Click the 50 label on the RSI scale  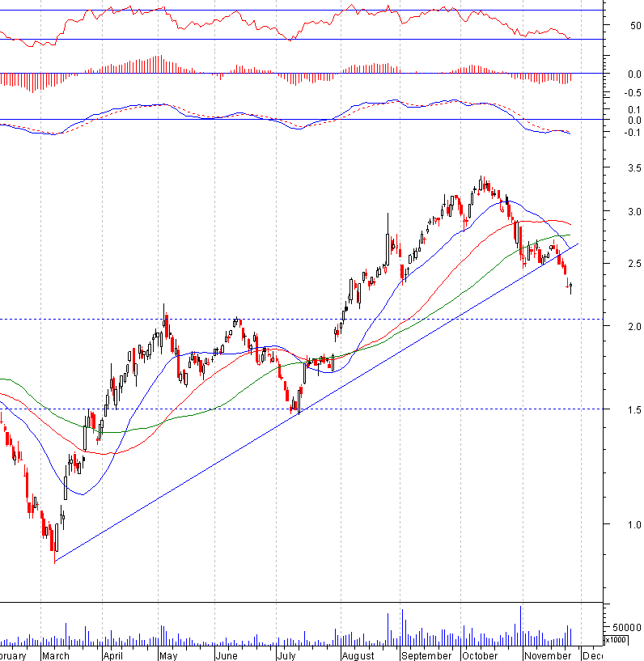[x=636, y=26]
